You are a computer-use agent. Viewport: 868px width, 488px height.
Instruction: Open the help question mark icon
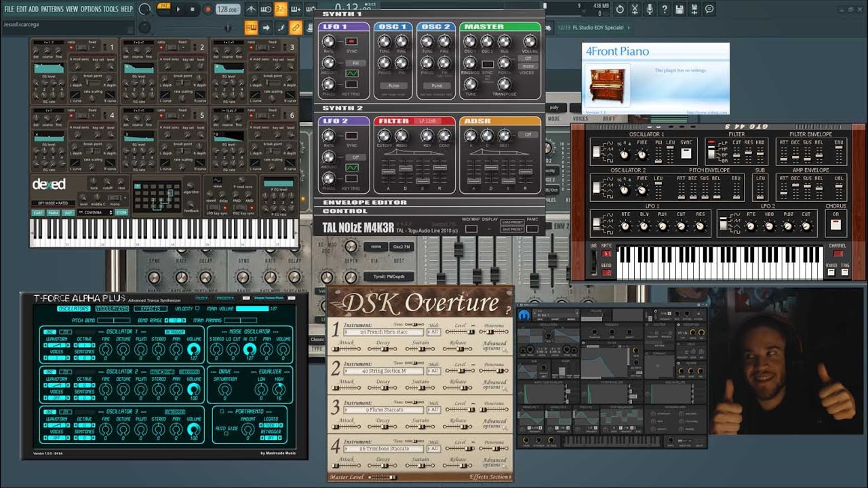665,9
